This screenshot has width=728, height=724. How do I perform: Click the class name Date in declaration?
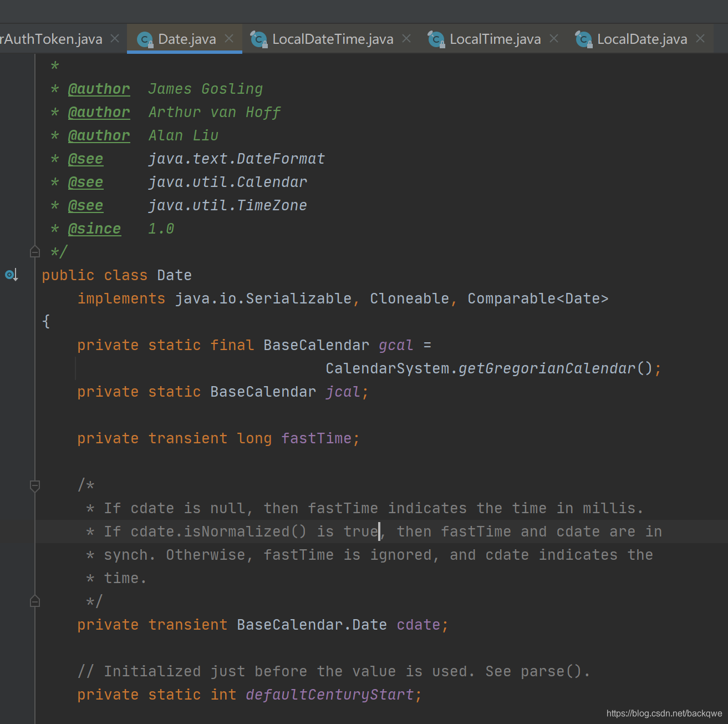tap(175, 275)
